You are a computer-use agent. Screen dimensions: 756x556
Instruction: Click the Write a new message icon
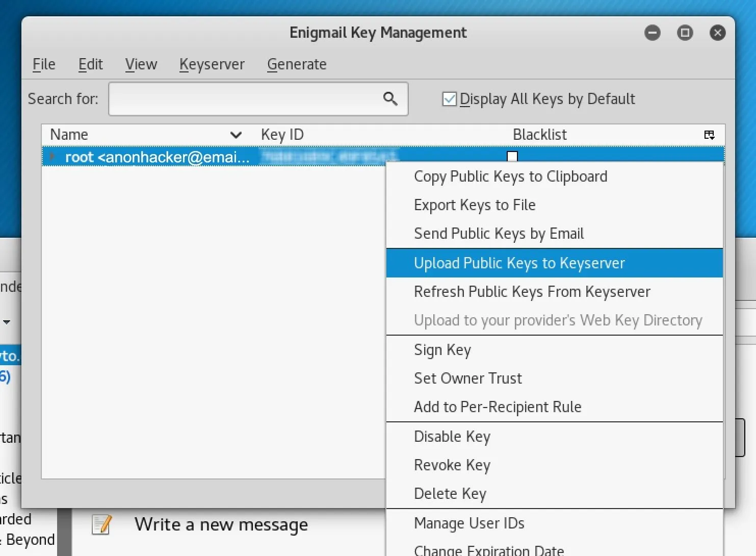click(101, 524)
